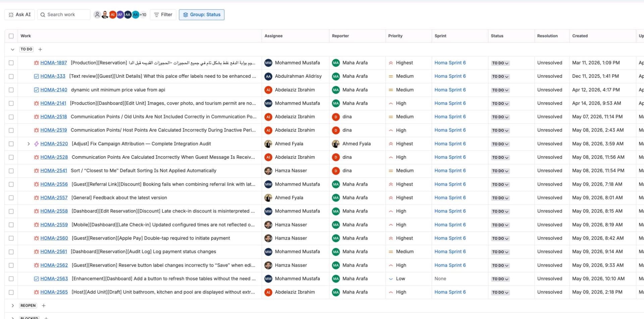
Task: Click the AI red avatar in filter bar
Action: tap(113, 15)
